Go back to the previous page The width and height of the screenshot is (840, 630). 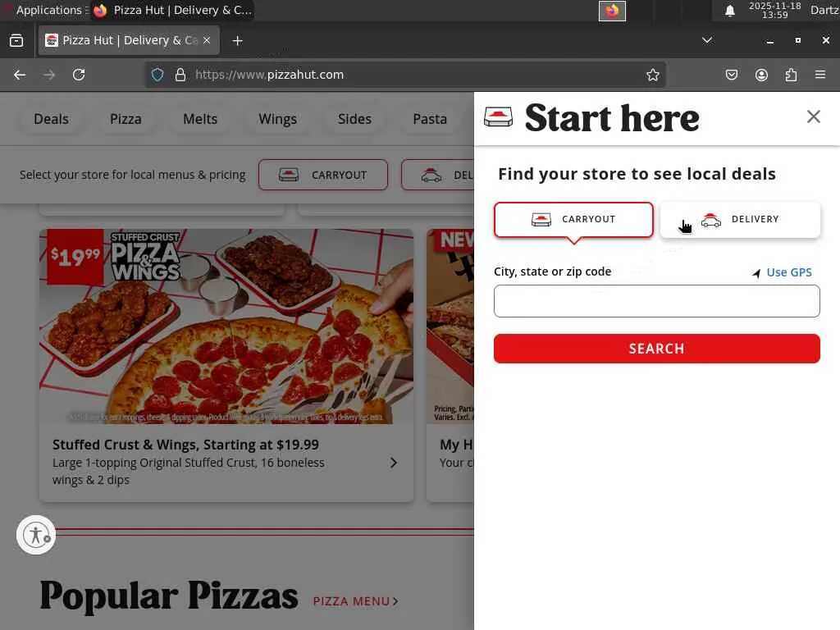click(20, 75)
